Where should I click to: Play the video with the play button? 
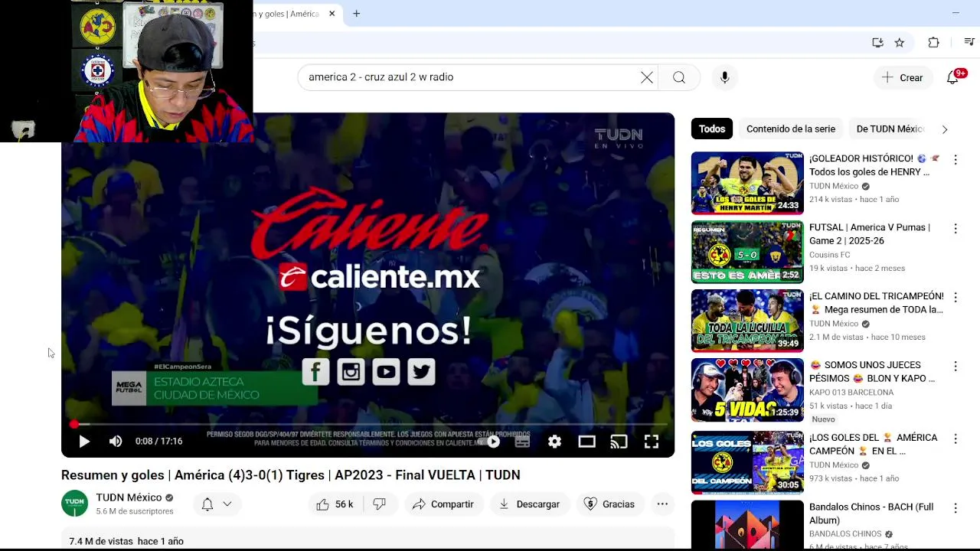tap(84, 442)
